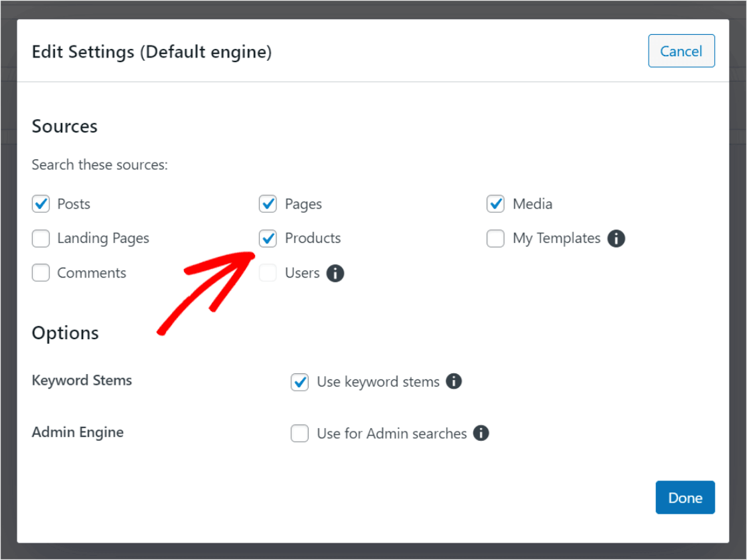The height and width of the screenshot is (560, 747).
Task: Uncheck the Posts source
Action: point(41,204)
